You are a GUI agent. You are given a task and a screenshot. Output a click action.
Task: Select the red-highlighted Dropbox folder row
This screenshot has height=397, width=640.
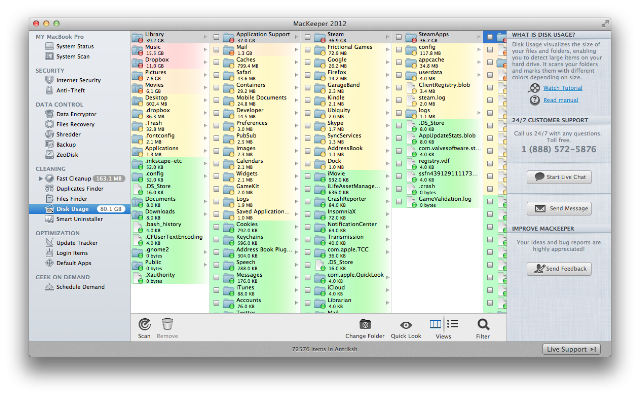pyautogui.click(x=169, y=62)
